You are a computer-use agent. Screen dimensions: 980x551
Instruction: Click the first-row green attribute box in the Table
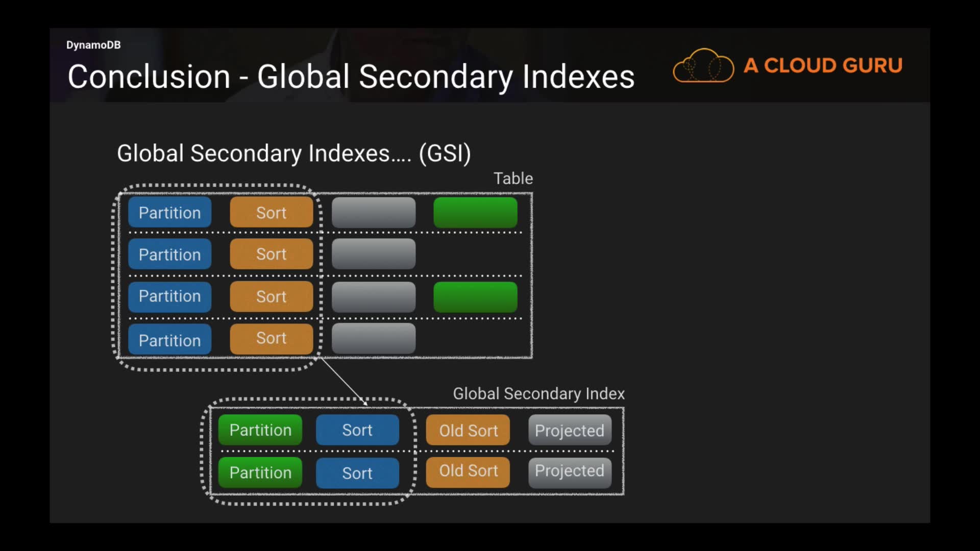click(475, 213)
